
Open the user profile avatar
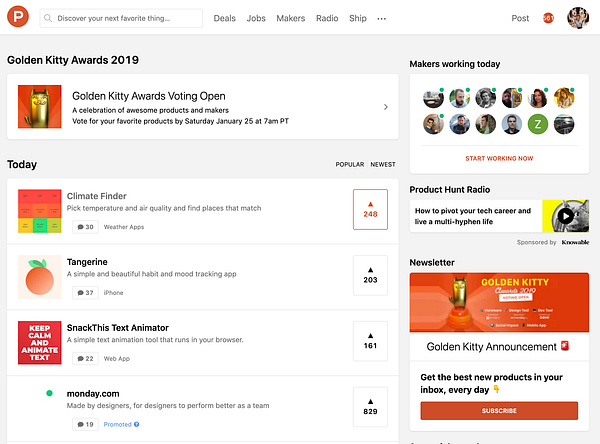tap(578, 18)
